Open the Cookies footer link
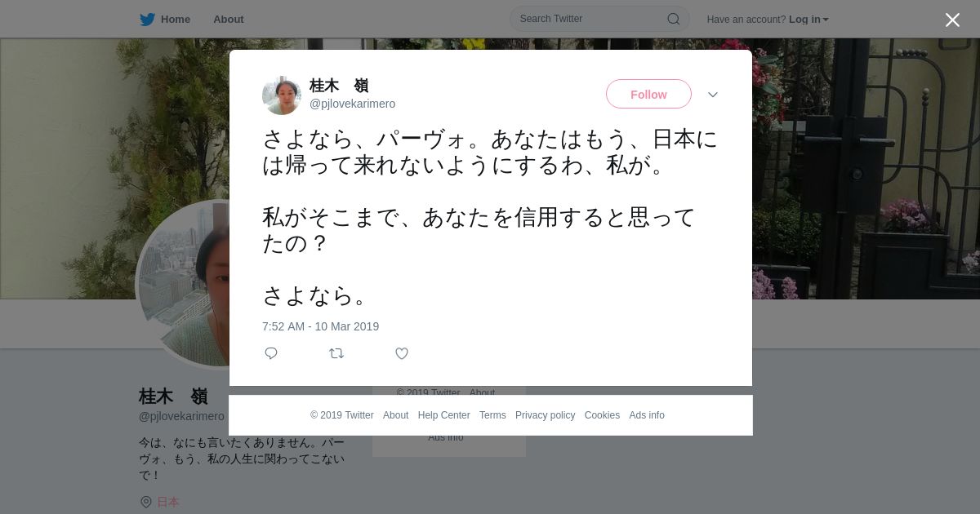This screenshot has height=514, width=980. pyautogui.click(x=602, y=415)
